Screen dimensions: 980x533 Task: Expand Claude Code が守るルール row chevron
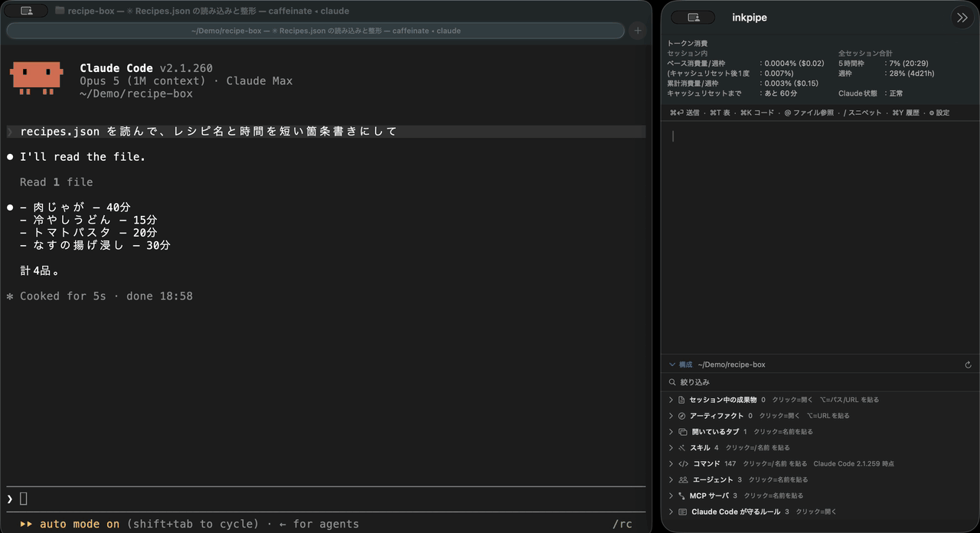click(671, 512)
